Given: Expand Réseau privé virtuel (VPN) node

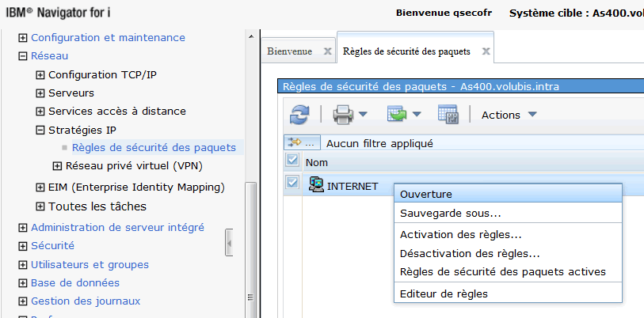Looking at the screenshot, I should point(58,166).
